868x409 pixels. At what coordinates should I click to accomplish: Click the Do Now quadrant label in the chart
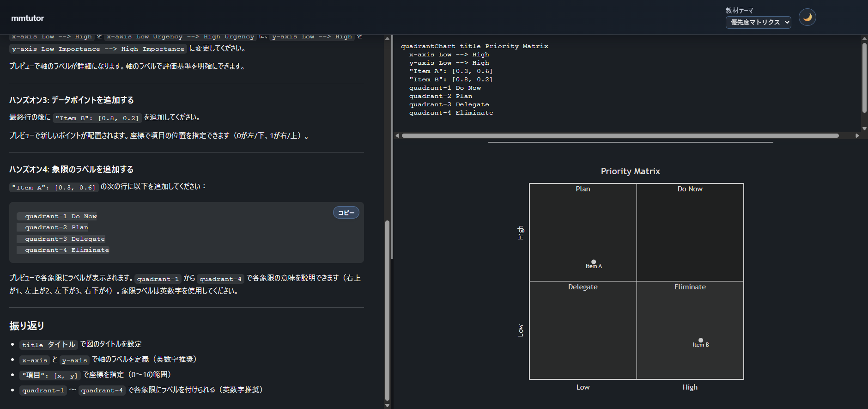point(690,189)
